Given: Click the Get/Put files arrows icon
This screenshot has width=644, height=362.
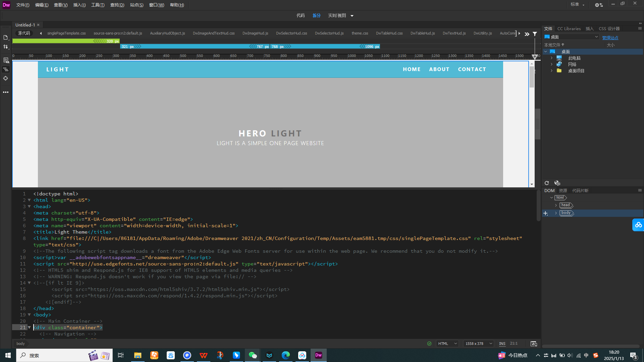Looking at the screenshot, I should [6, 47].
